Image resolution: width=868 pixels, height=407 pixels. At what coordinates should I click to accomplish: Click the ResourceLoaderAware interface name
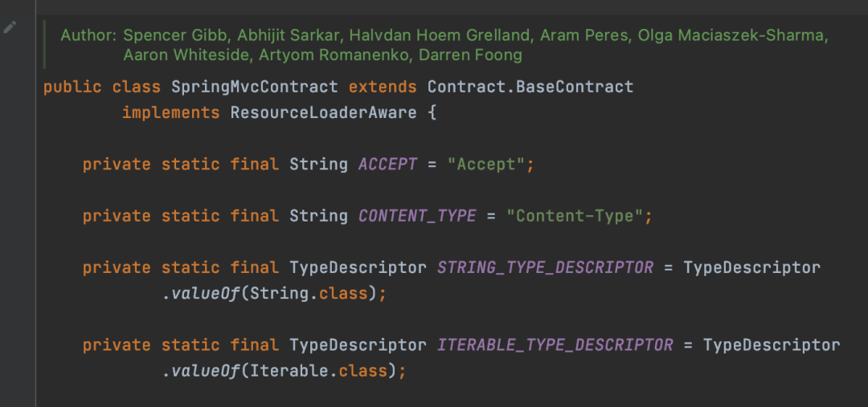click(323, 113)
